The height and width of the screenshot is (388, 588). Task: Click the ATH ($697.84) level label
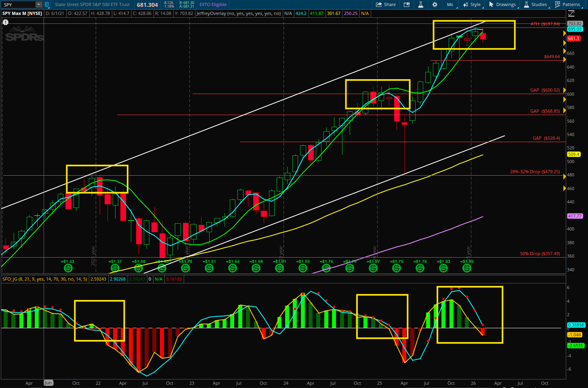click(x=545, y=24)
